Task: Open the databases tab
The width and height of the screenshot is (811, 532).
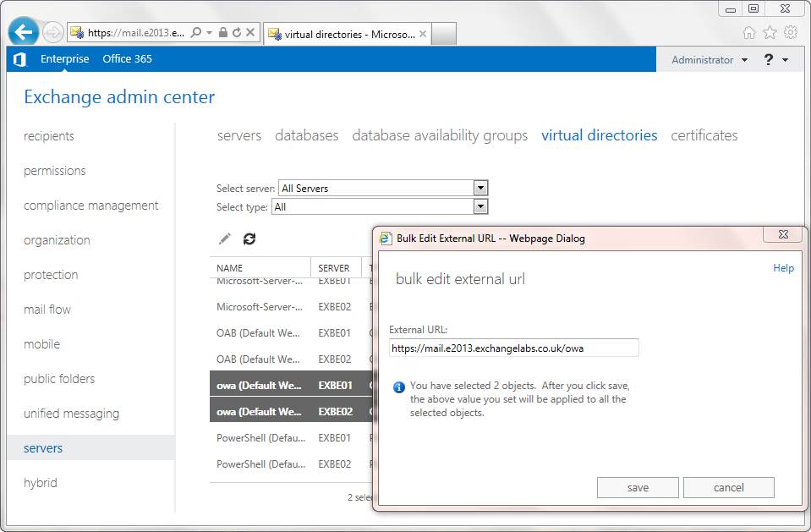Action: click(x=307, y=135)
